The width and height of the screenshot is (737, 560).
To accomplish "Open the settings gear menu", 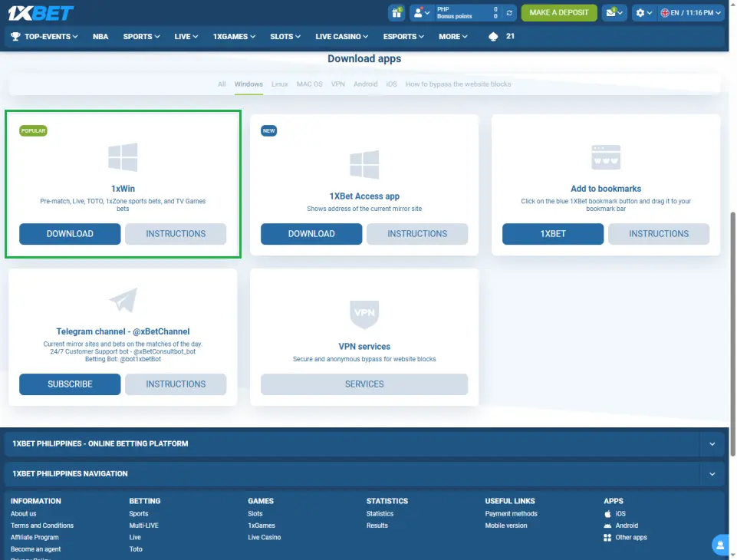I will click(x=644, y=13).
